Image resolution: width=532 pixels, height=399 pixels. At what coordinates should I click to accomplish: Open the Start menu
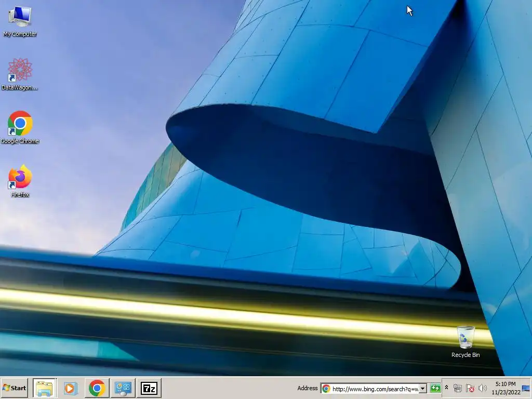15,388
